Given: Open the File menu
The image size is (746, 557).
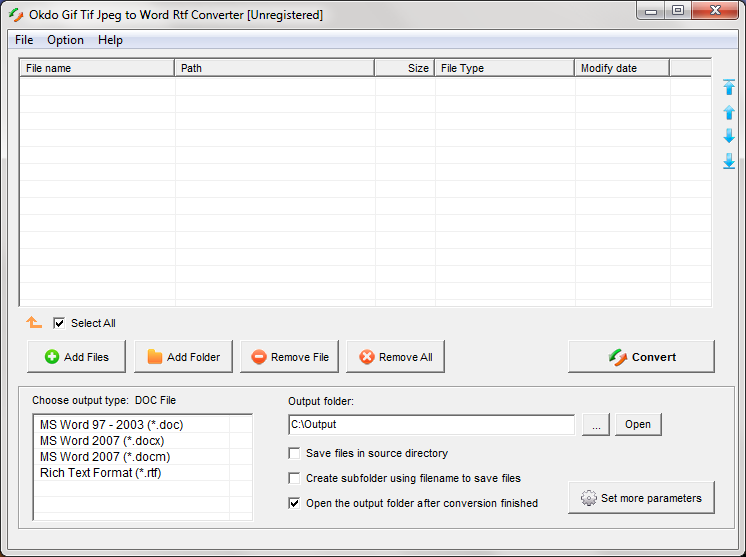Looking at the screenshot, I should coord(24,40).
